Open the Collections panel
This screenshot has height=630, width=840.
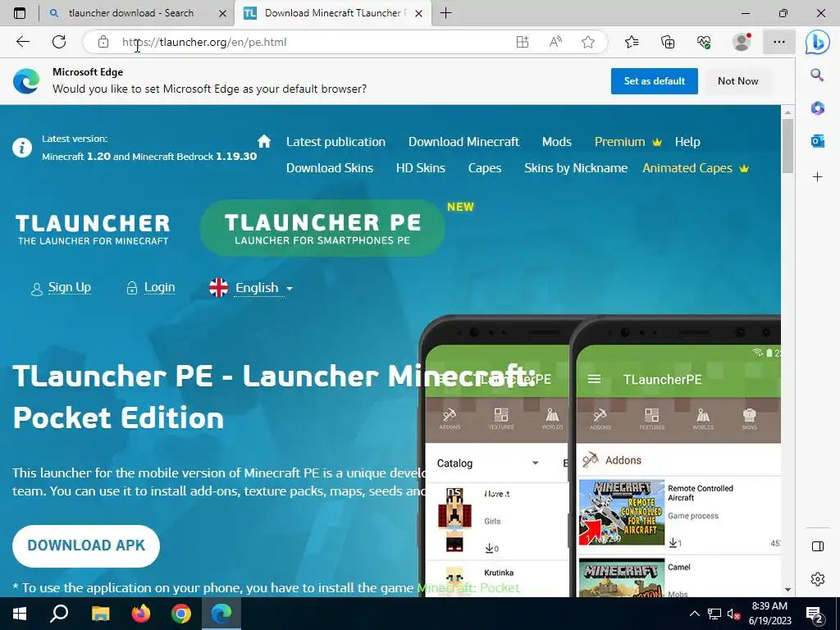coord(668,42)
